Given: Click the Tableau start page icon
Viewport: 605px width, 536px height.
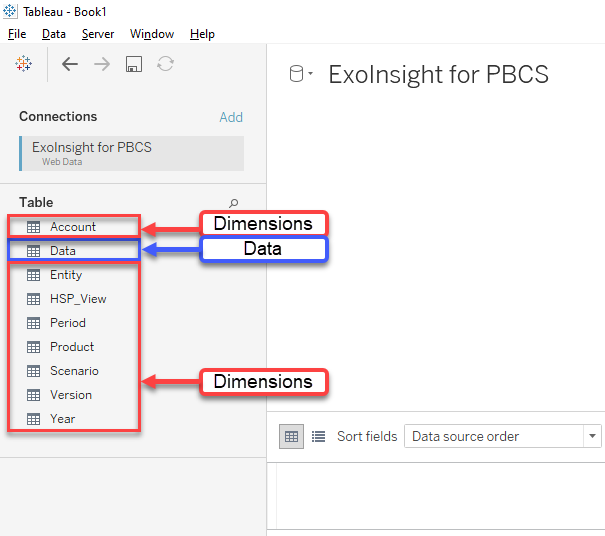Looking at the screenshot, I should click(23, 64).
